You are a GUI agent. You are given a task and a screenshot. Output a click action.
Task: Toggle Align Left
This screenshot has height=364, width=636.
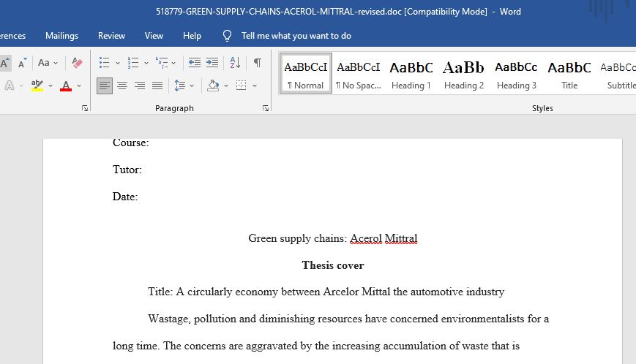point(104,86)
